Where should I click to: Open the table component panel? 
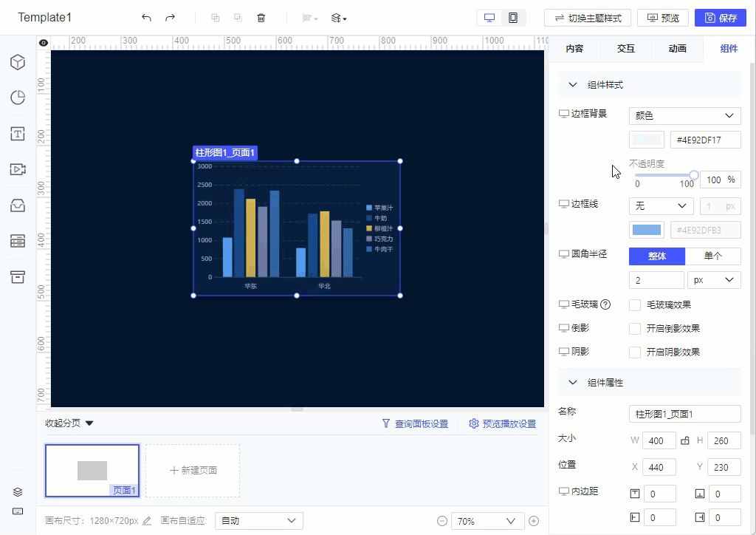[x=17, y=241]
